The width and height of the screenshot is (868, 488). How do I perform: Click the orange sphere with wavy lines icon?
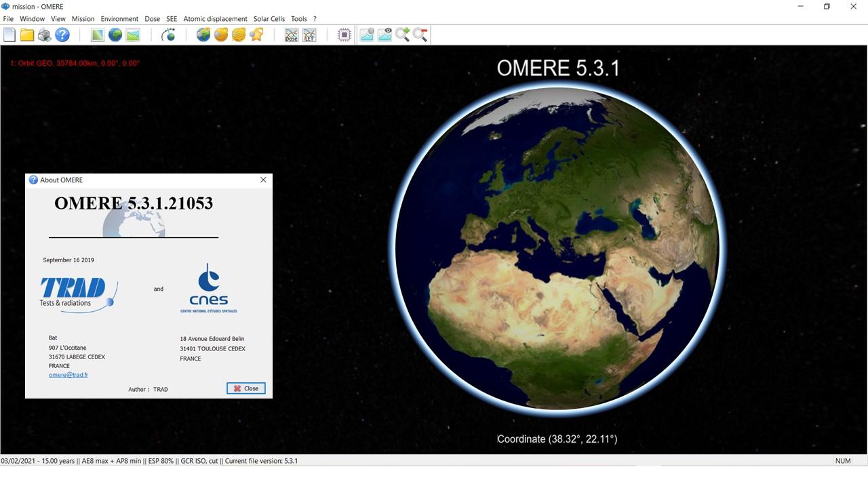pyautogui.click(x=239, y=35)
